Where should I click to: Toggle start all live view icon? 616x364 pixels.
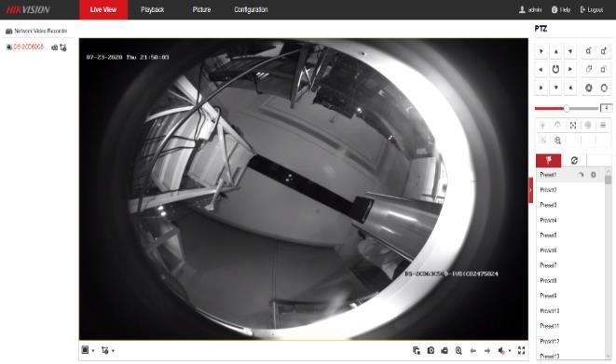click(x=417, y=351)
